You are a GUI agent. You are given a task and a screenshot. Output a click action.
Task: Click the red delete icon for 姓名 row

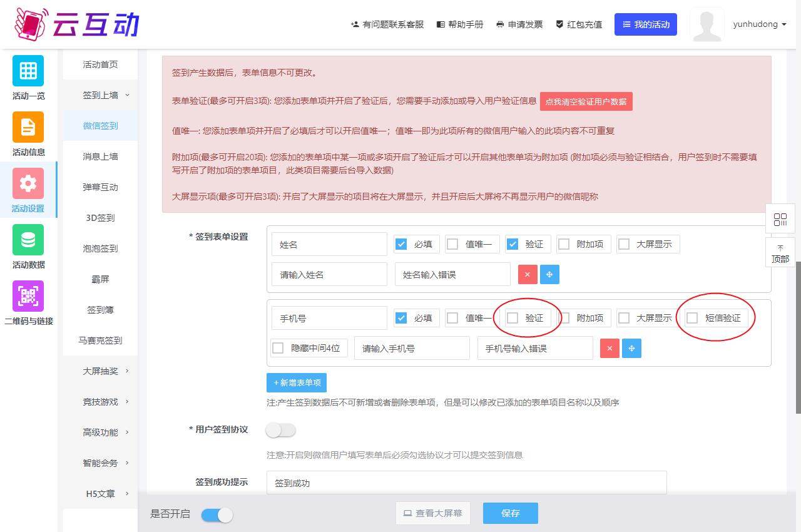[528, 274]
